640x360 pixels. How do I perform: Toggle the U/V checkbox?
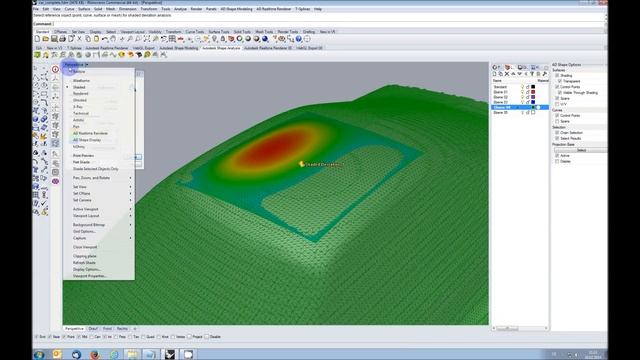coord(557,104)
